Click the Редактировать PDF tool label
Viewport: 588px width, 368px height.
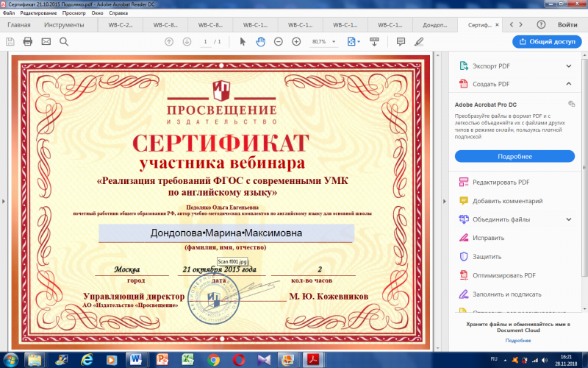(x=501, y=182)
